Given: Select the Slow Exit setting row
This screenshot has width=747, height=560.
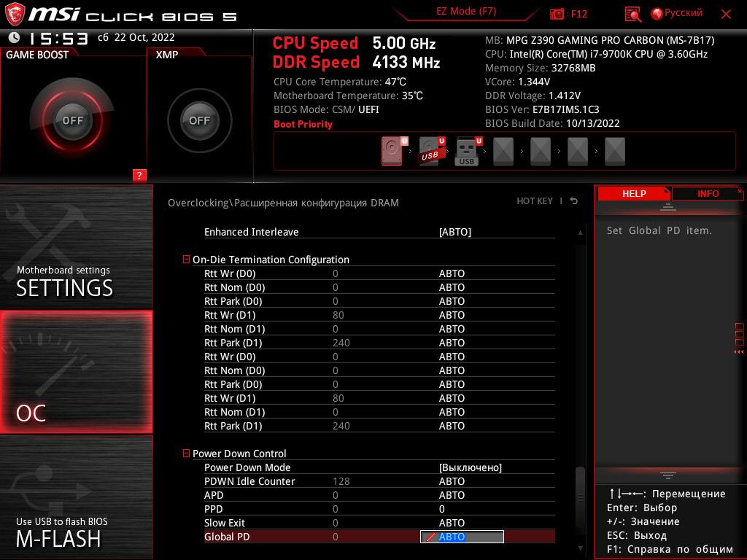Looking at the screenshot, I should point(379,523).
